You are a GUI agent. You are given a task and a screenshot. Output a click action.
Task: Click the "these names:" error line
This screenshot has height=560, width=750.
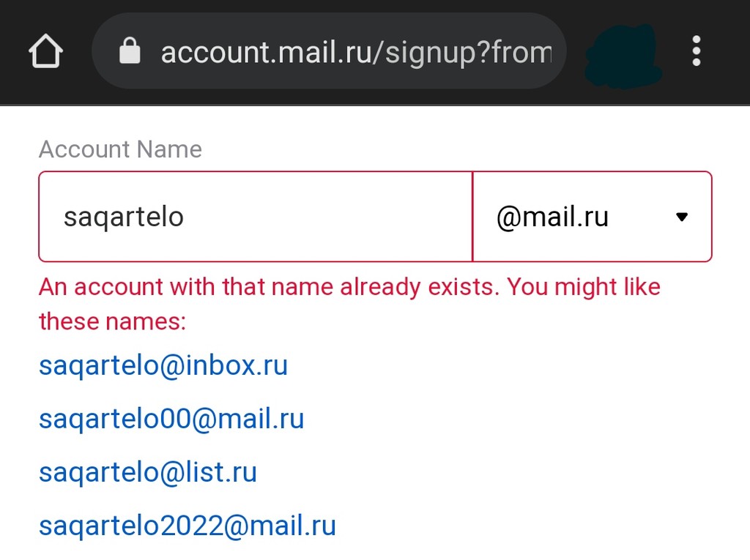pos(112,321)
